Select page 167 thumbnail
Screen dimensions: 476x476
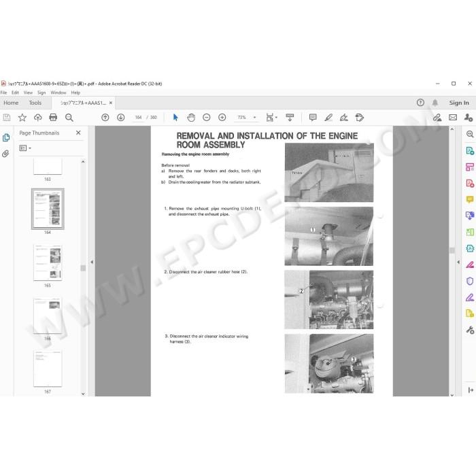48,369
